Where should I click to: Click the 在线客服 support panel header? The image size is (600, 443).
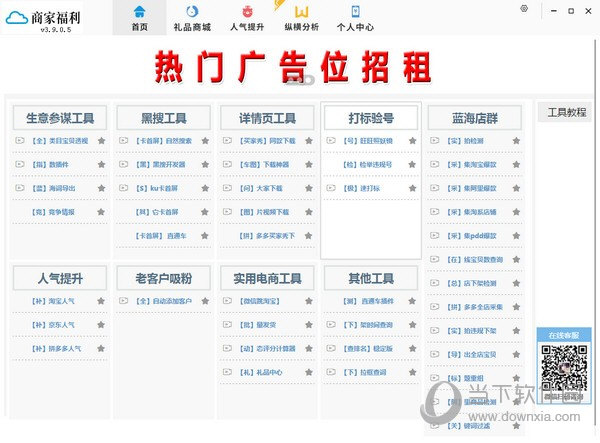pos(563,335)
